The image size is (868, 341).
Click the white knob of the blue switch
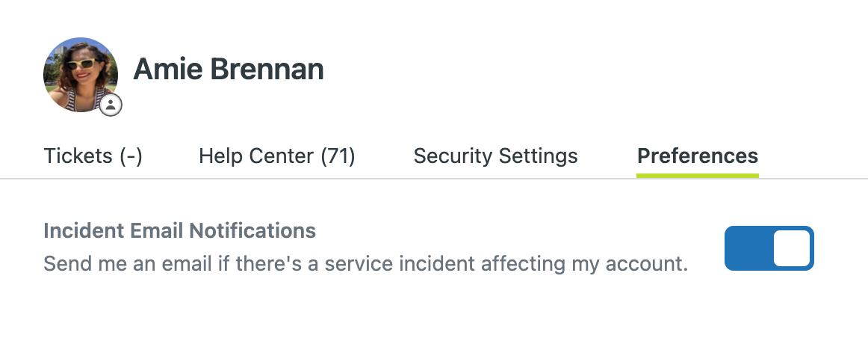792,248
